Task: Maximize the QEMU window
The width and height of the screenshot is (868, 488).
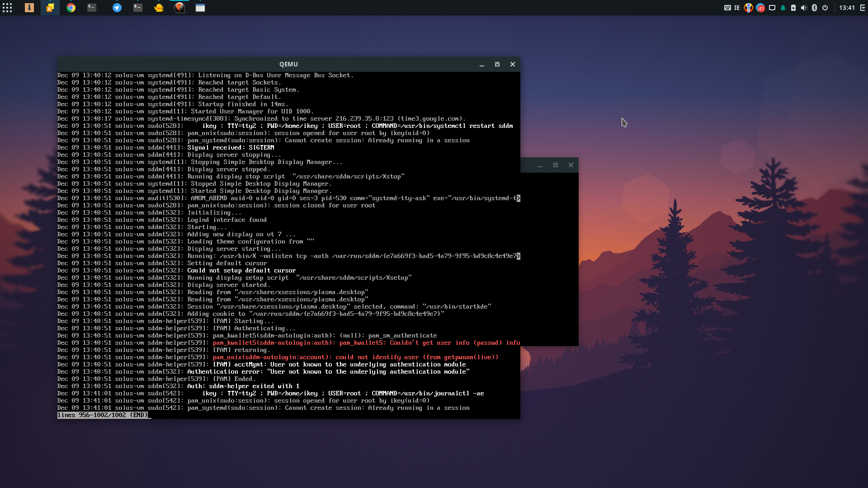Action: [497, 65]
